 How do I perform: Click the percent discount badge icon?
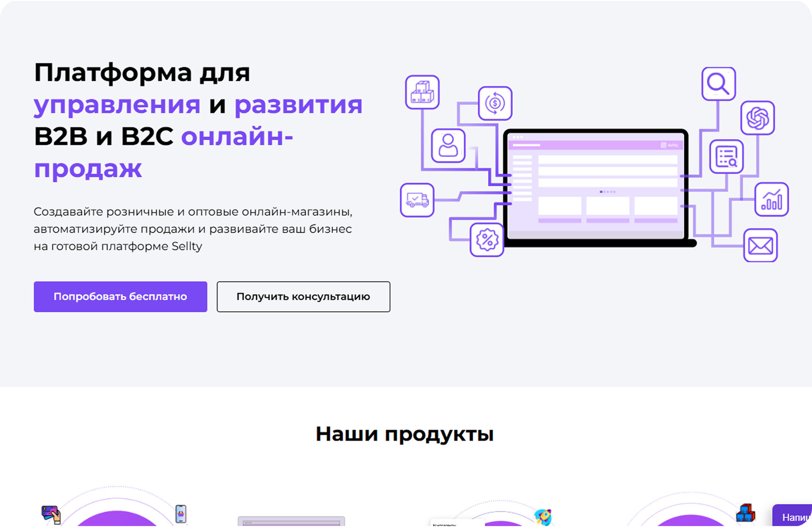(x=487, y=239)
